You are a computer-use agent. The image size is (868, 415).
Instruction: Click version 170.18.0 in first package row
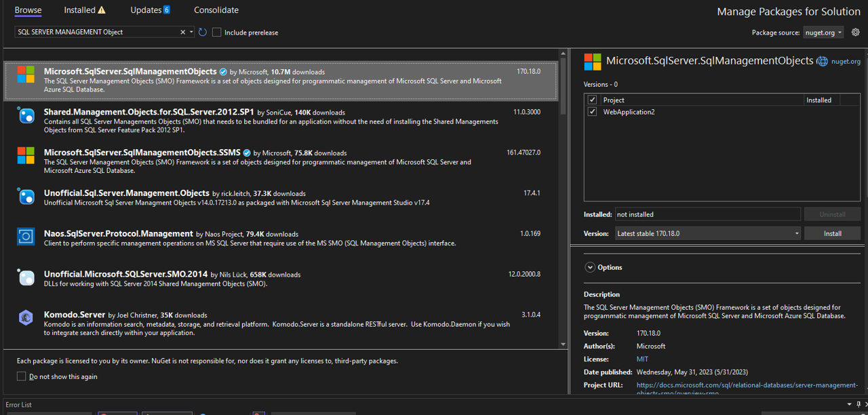click(528, 71)
